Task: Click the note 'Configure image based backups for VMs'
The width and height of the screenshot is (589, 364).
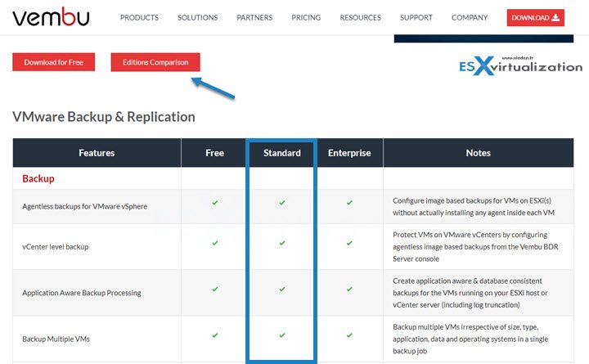Action: pyautogui.click(x=474, y=207)
